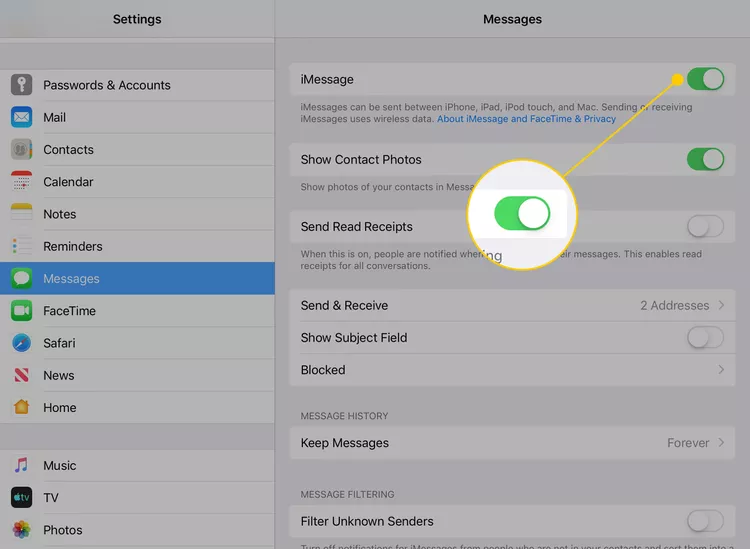Tap the Notes icon
The height and width of the screenshot is (549, 750).
(x=22, y=214)
